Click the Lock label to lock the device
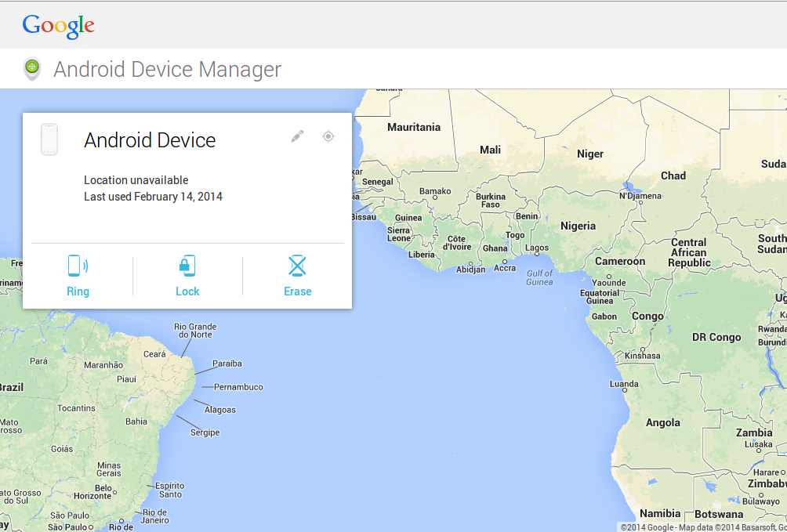787x532 pixels. click(x=187, y=291)
